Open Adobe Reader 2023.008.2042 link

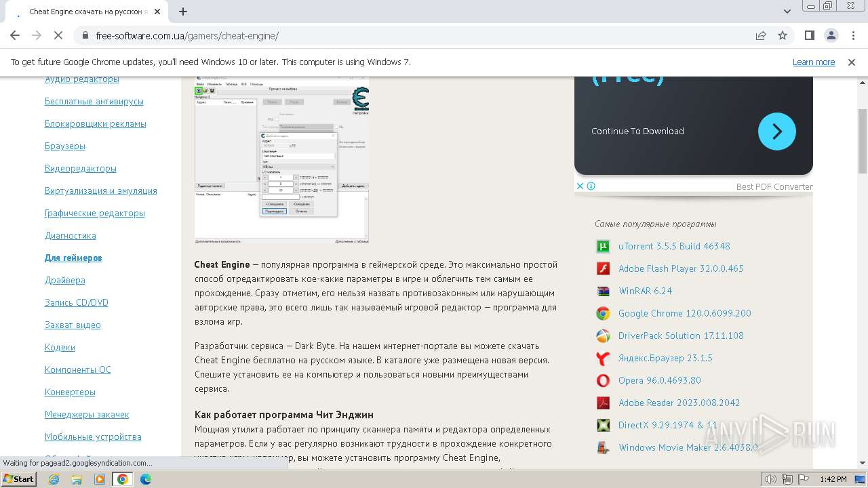click(x=679, y=403)
